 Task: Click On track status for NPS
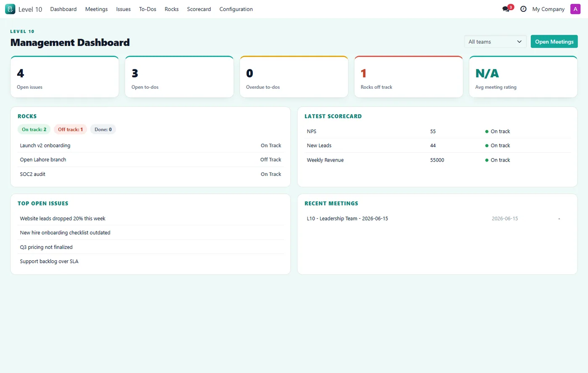coord(498,131)
